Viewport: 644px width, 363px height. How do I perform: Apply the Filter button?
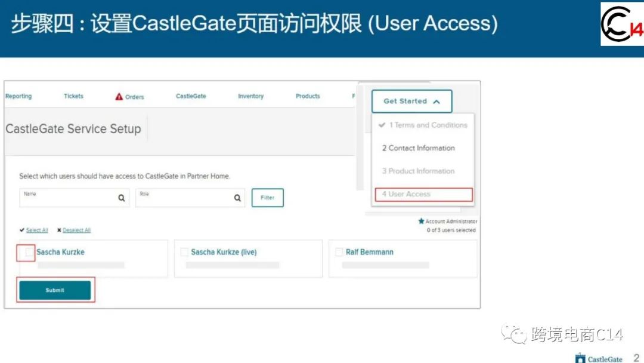pos(267,198)
